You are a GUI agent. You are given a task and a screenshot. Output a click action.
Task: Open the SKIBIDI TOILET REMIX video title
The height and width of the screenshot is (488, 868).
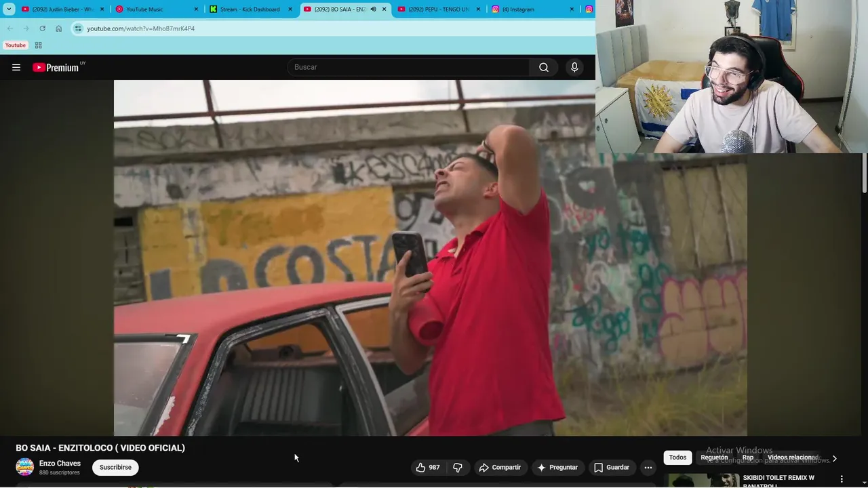tap(778, 481)
